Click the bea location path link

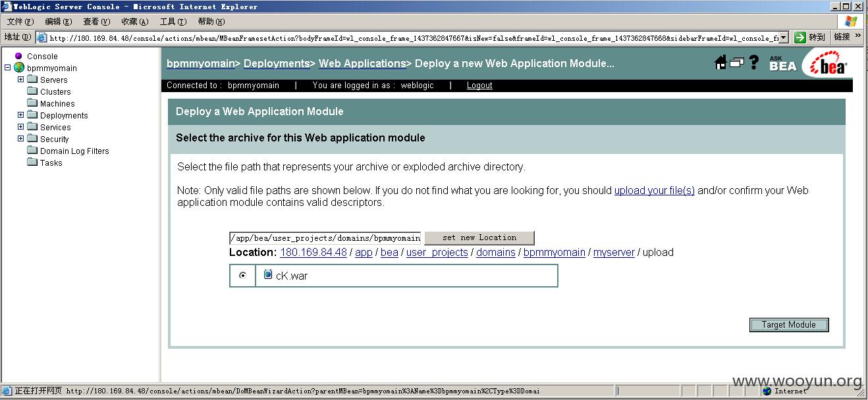[x=389, y=253]
